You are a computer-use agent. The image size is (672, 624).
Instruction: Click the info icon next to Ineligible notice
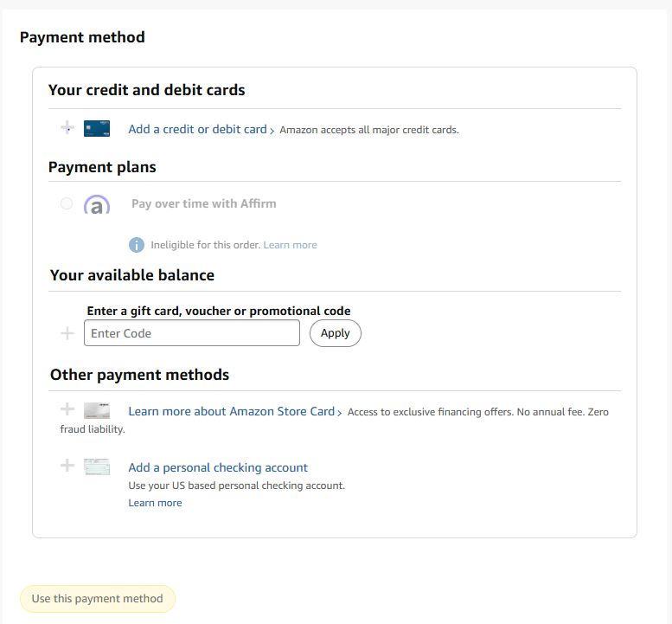[x=136, y=245]
